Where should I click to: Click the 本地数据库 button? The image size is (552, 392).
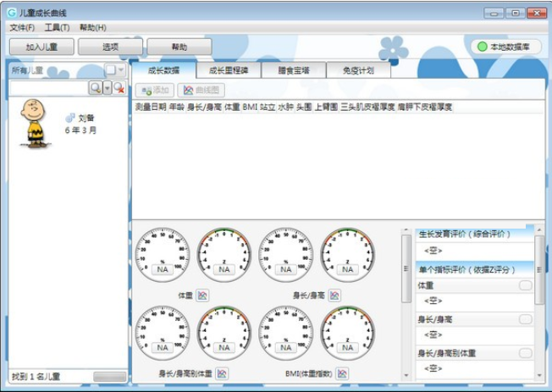[x=506, y=47]
